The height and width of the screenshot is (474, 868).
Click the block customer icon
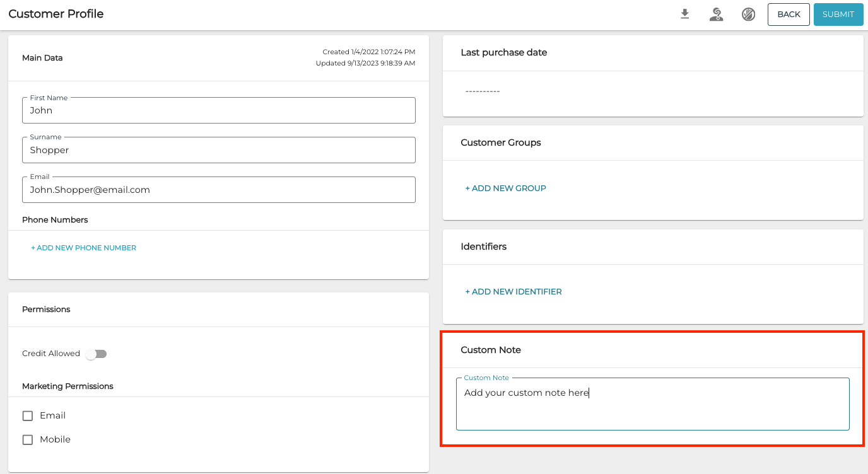tap(748, 14)
